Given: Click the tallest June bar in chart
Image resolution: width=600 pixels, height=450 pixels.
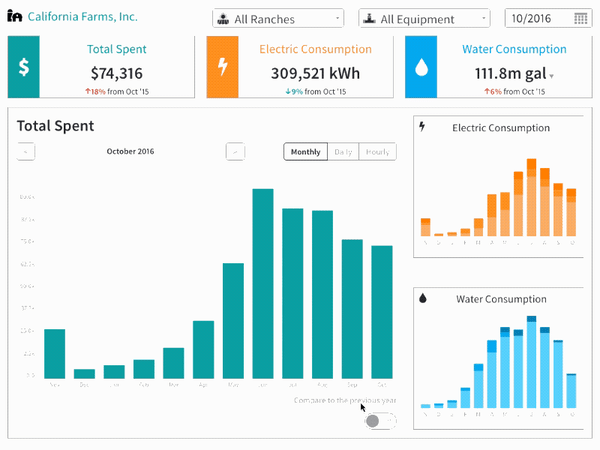Looking at the screenshot, I should click(x=263, y=284).
